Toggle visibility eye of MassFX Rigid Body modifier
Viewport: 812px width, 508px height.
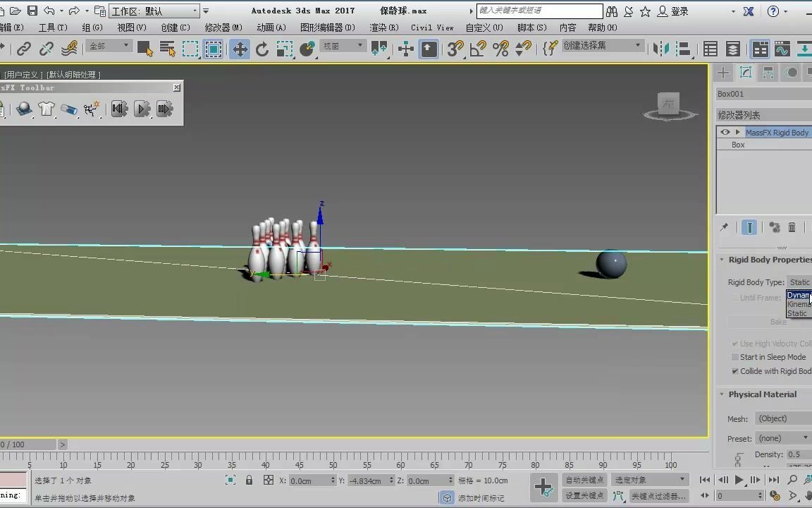click(x=725, y=132)
